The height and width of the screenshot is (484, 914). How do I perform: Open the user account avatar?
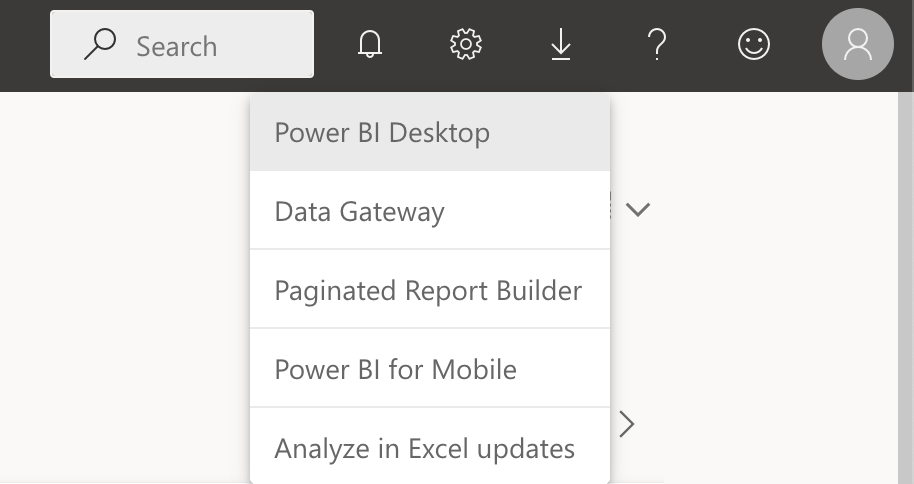point(857,44)
